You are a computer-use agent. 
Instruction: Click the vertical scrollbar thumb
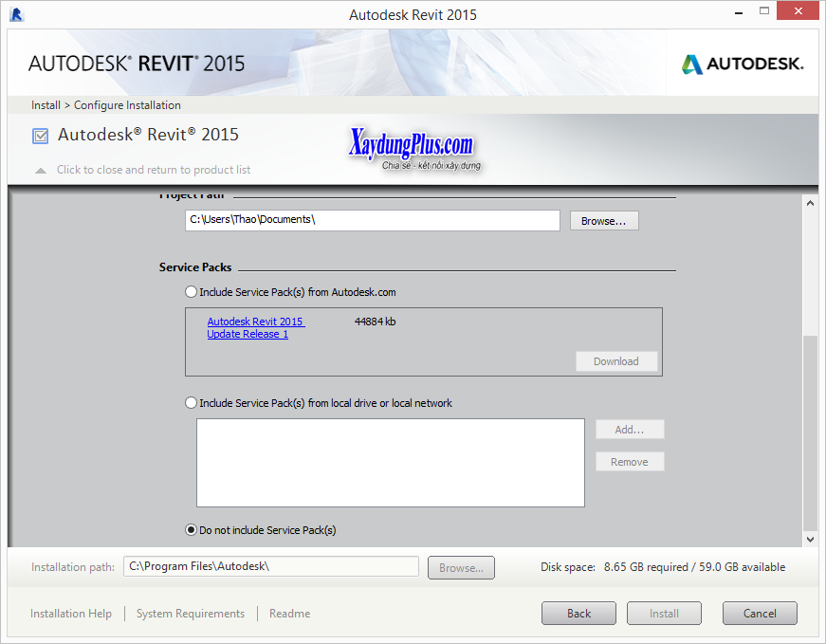pos(810,433)
